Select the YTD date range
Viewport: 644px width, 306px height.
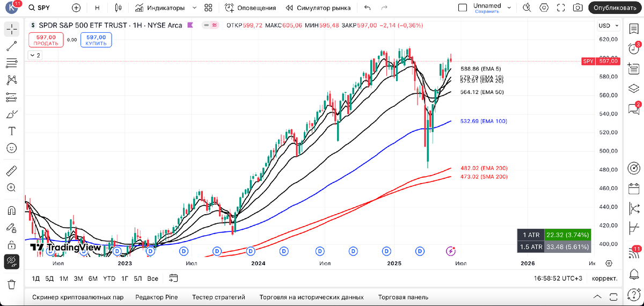[109, 279]
